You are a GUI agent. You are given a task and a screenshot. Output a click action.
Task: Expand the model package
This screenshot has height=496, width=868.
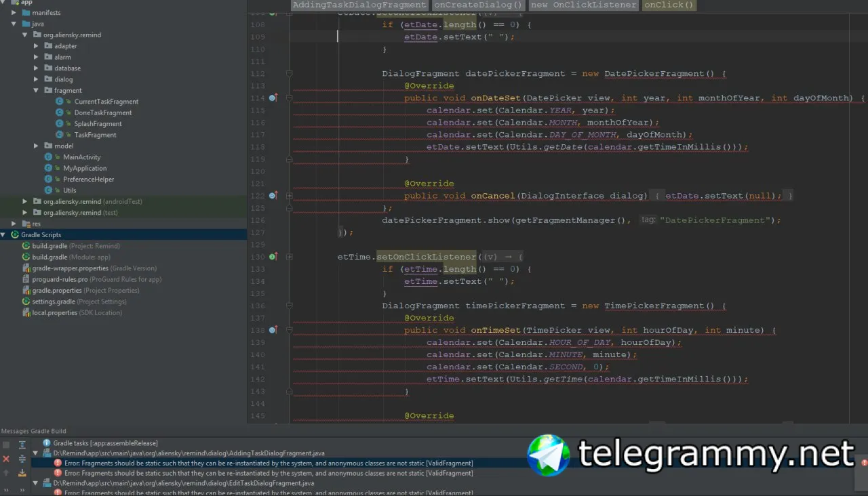pos(37,146)
